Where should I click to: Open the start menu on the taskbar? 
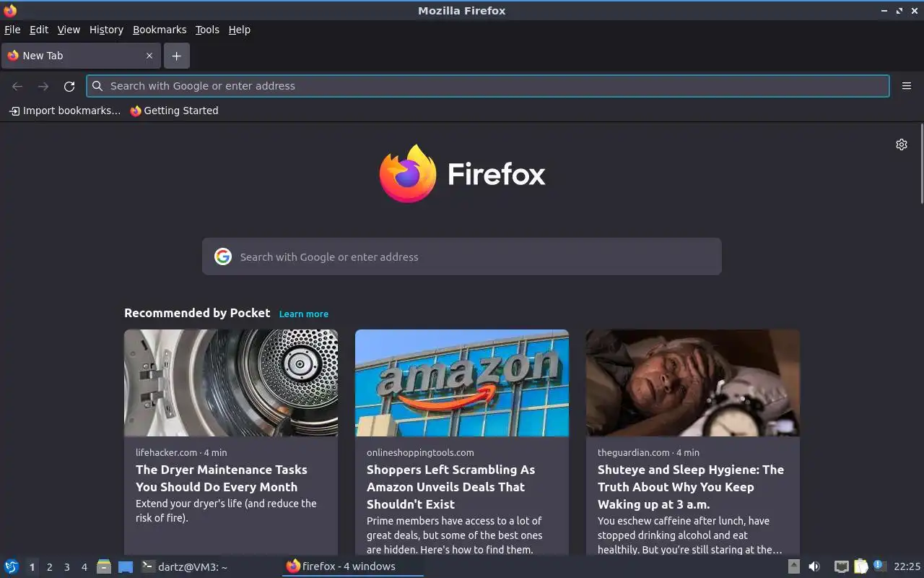pos(12,566)
